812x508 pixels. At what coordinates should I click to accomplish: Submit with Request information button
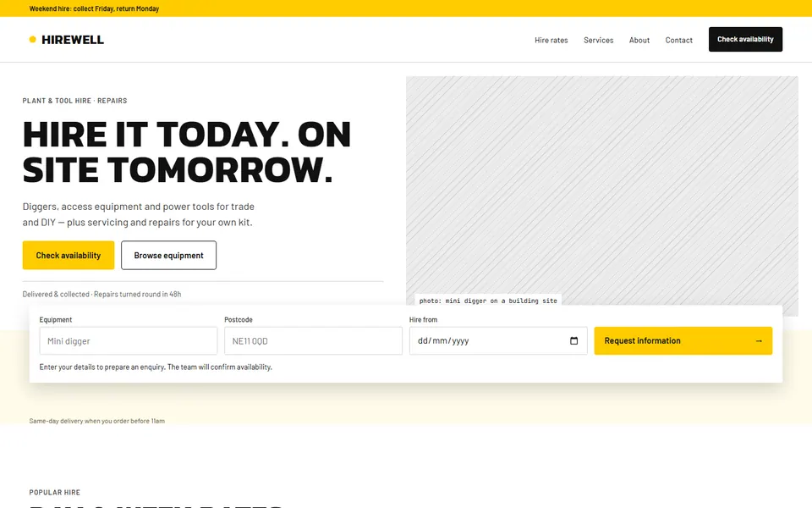(683, 340)
